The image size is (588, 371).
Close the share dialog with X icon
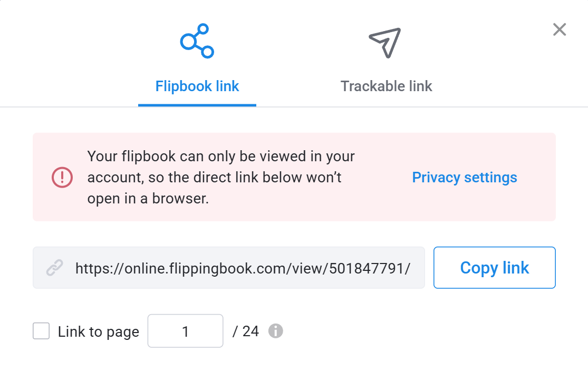(560, 29)
